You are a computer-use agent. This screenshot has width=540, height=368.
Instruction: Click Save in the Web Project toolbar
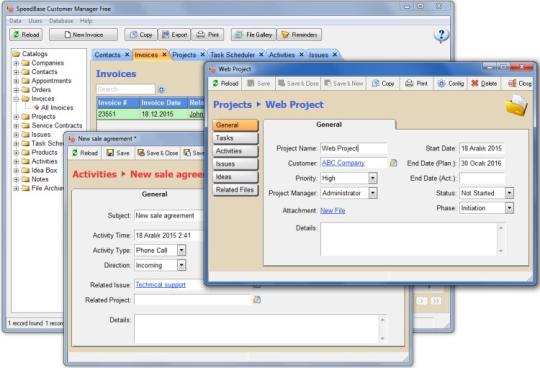coord(259,83)
